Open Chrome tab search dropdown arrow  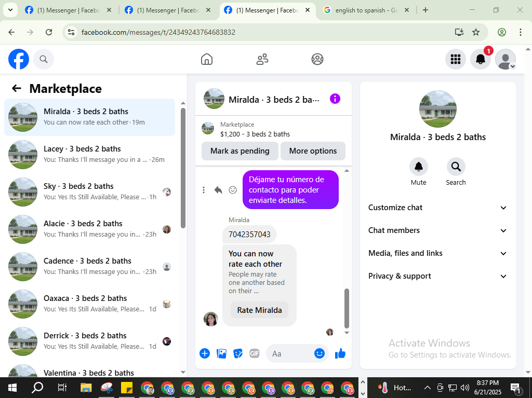(x=10, y=10)
